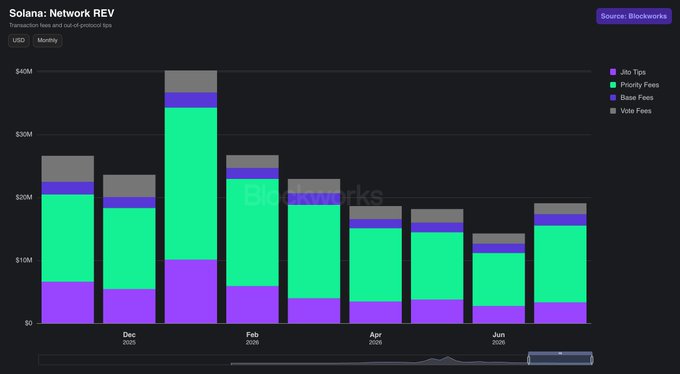Click the last bar's gray Vote Fees segment
Viewport: 680px width, 374px height.
pyautogui.click(x=560, y=209)
